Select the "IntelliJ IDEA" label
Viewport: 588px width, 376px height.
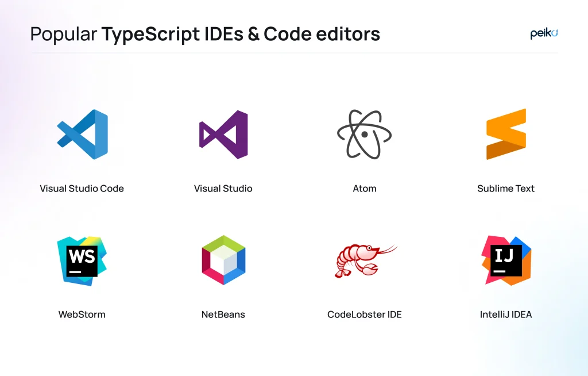click(506, 314)
